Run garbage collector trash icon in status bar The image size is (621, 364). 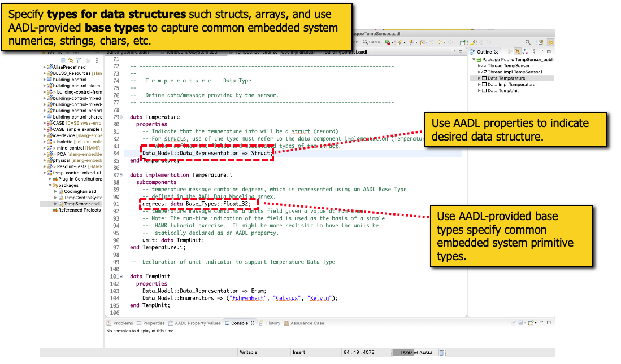[437, 353]
